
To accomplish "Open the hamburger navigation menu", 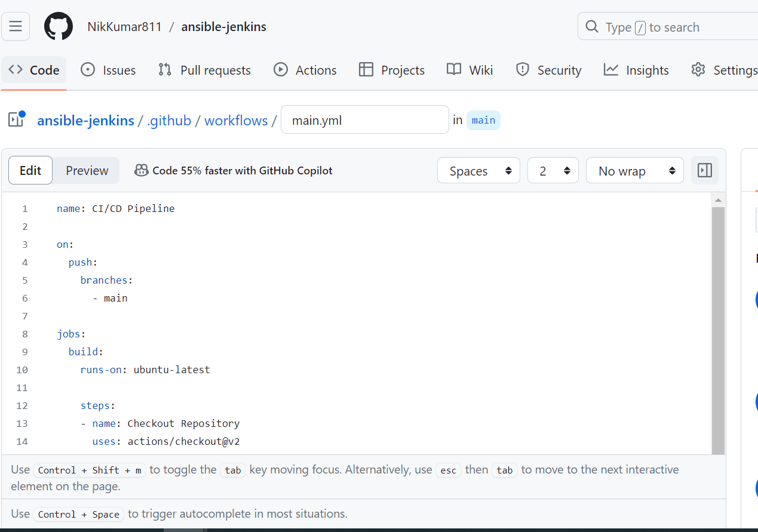I will point(16,26).
